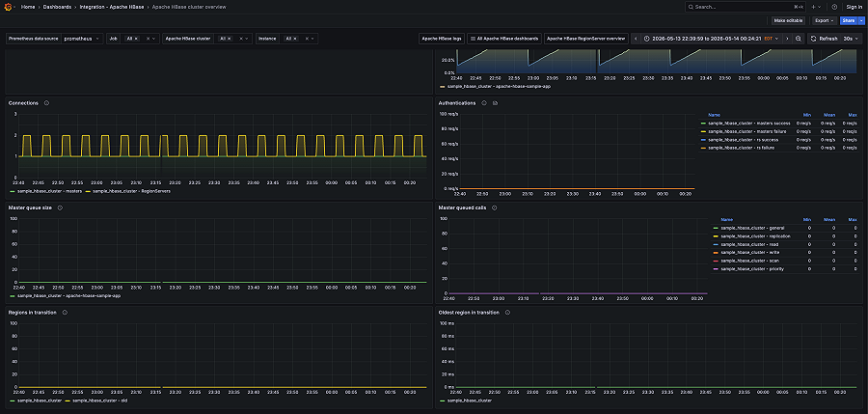Sort Authentications legend by Min

click(x=807, y=115)
